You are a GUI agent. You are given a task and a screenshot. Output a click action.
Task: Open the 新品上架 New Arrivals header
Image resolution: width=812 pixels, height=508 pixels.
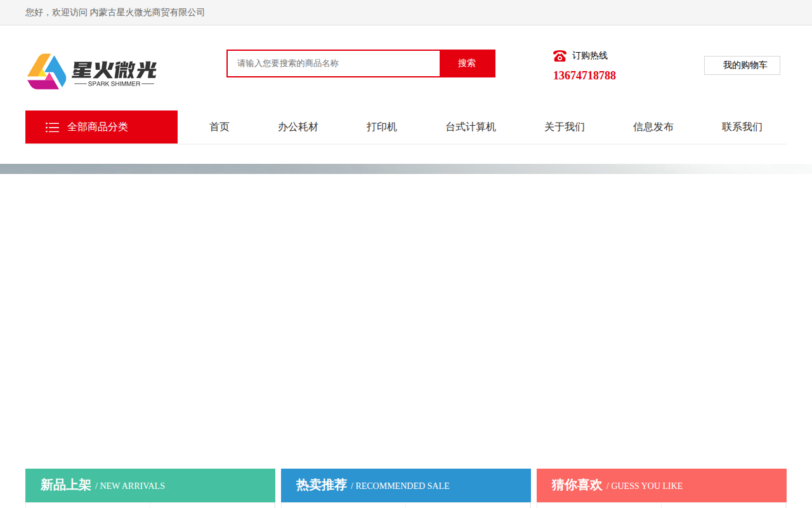(x=150, y=485)
